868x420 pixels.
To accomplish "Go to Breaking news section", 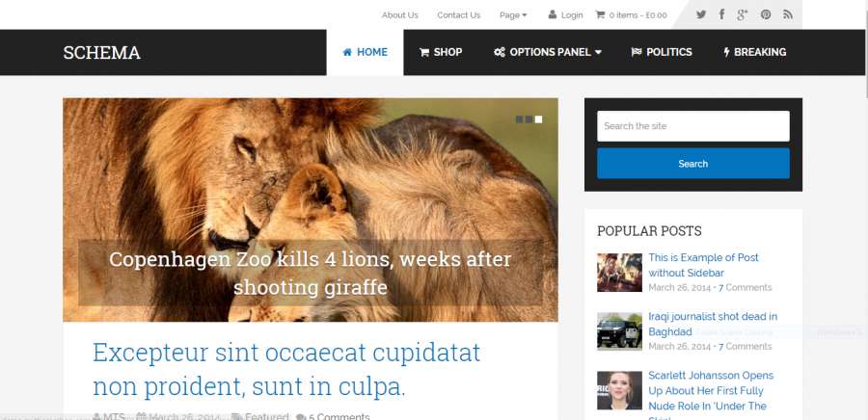I will (755, 52).
